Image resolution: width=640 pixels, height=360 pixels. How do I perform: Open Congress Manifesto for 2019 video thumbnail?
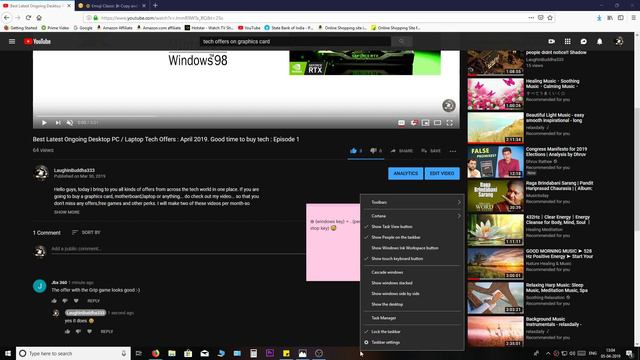(496, 162)
